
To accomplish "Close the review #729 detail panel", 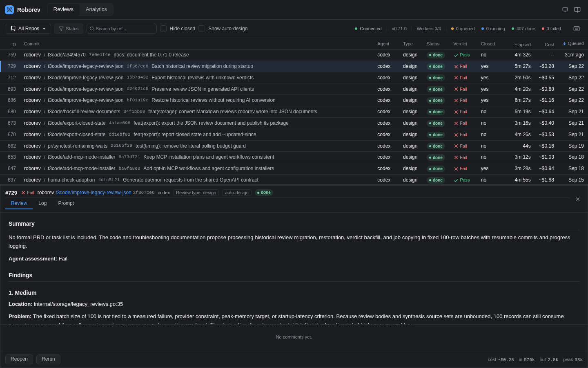I will coord(578,199).
